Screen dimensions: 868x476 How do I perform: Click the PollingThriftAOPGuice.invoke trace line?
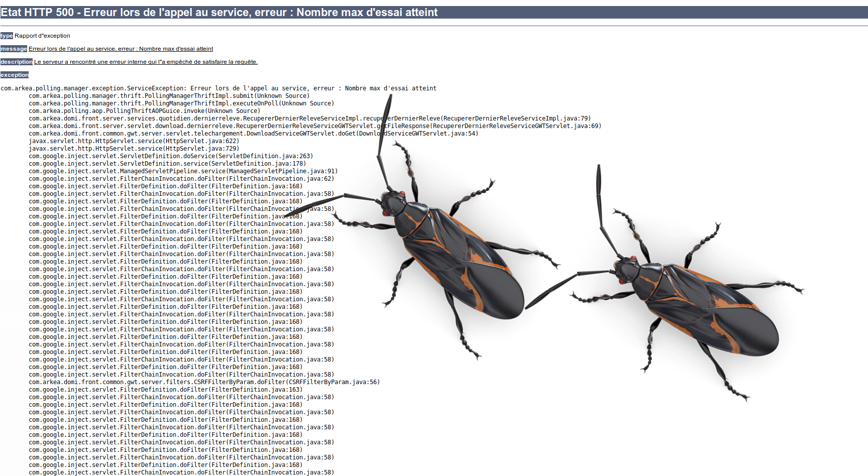(x=144, y=111)
